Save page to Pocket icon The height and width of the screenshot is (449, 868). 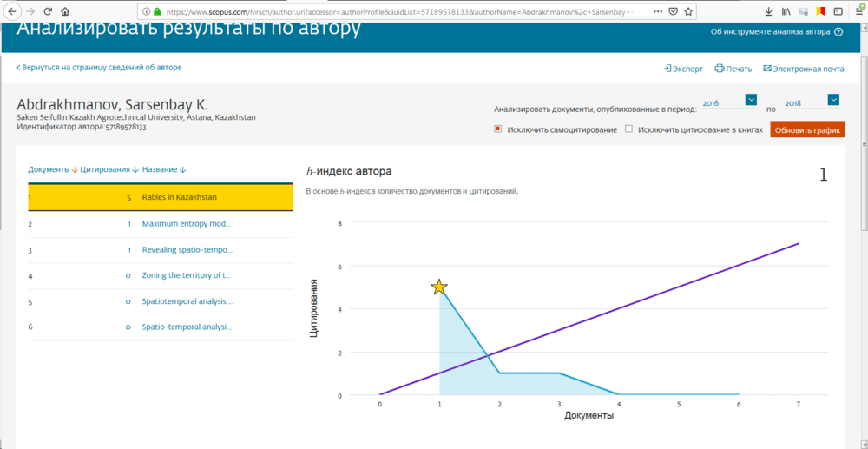click(x=674, y=11)
